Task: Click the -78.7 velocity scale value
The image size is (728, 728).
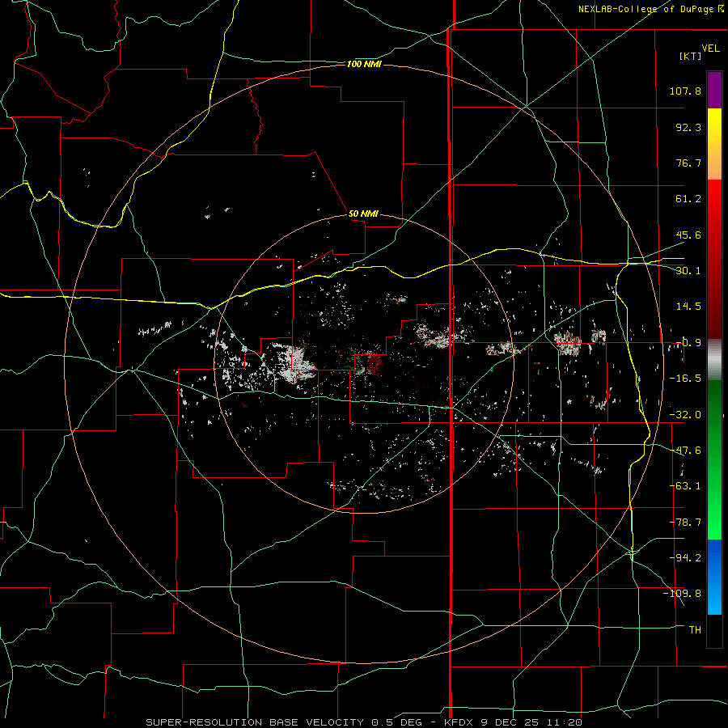Action: (x=685, y=523)
